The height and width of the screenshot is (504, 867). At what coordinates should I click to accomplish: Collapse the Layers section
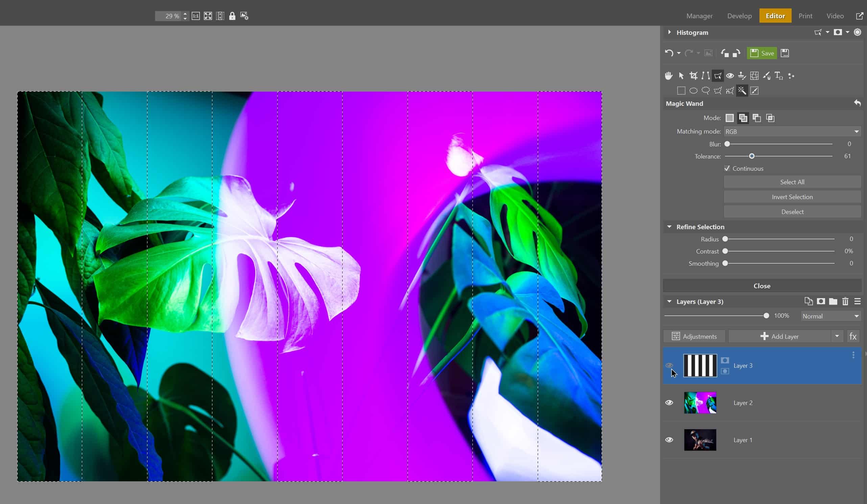[x=669, y=302]
